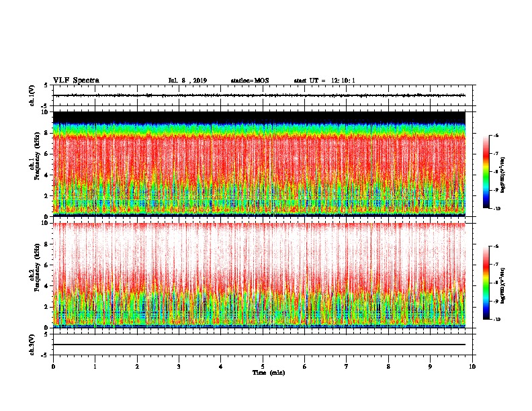Click the "3" tick on the time axis

click(179, 367)
